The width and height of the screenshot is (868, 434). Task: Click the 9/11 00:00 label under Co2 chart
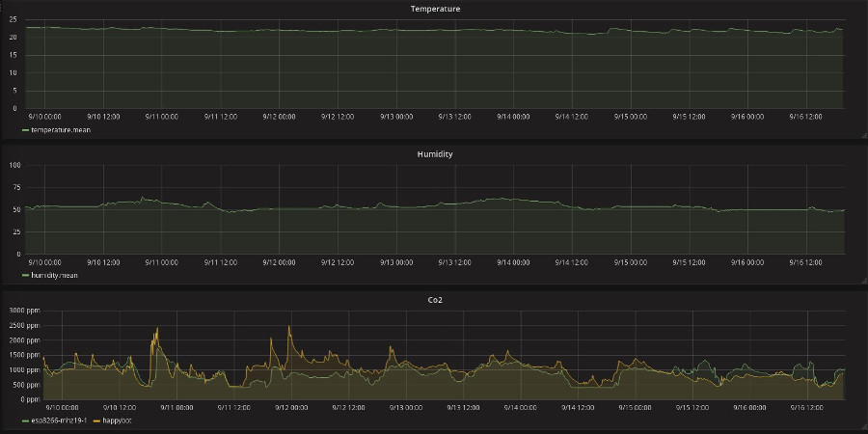177,408
